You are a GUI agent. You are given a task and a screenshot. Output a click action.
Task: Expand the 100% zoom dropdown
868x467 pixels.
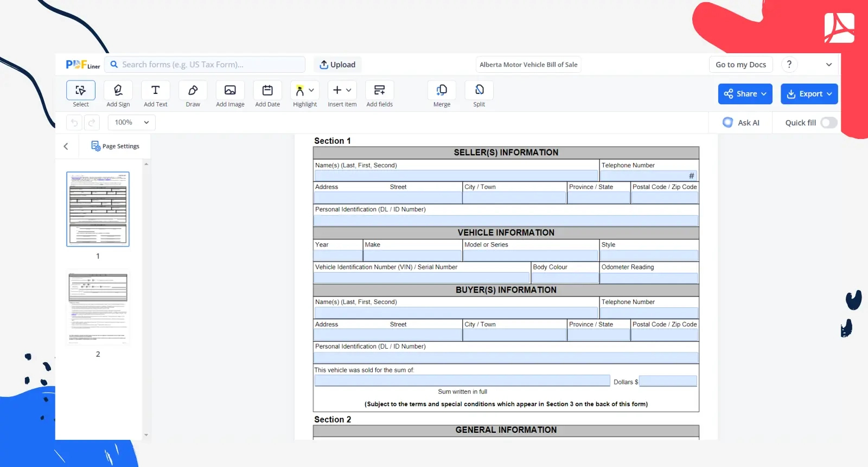[x=132, y=123]
